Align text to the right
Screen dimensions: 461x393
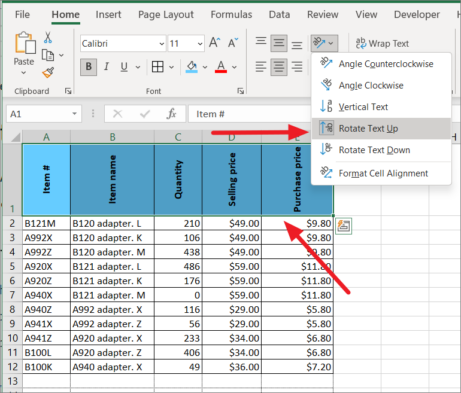pyautogui.click(x=297, y=67)
